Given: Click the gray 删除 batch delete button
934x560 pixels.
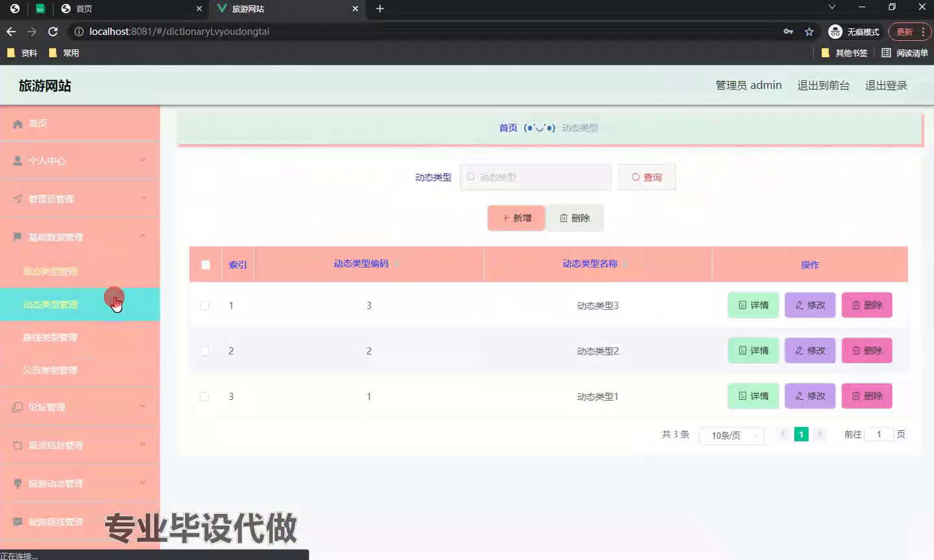Looking at the screenshot, I should [x=575, y=218].
